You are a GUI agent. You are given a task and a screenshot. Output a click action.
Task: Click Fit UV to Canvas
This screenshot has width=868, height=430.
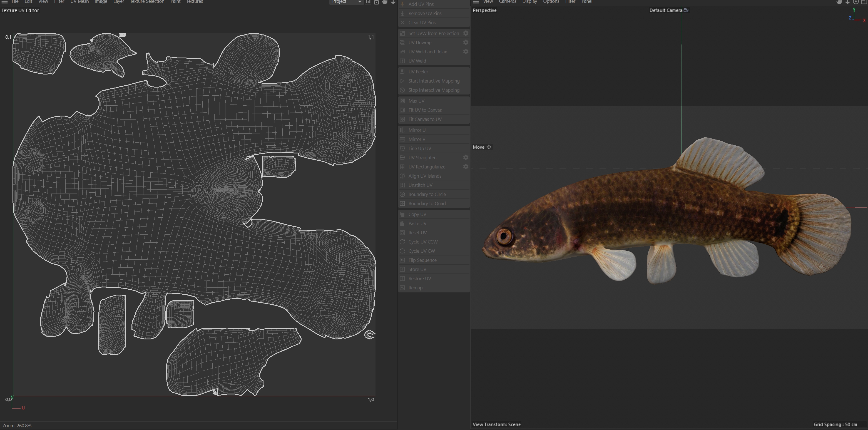[425, 110]
